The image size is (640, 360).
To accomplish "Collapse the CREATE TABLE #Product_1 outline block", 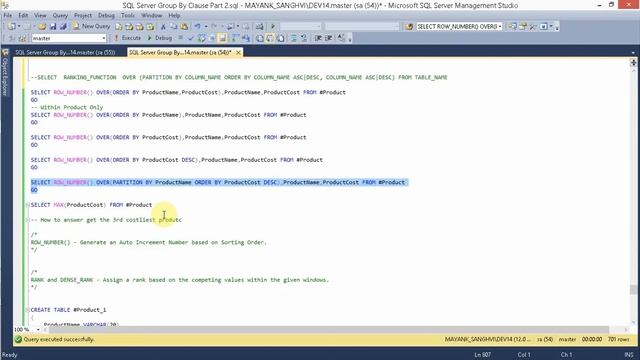I will click(27, 310).
